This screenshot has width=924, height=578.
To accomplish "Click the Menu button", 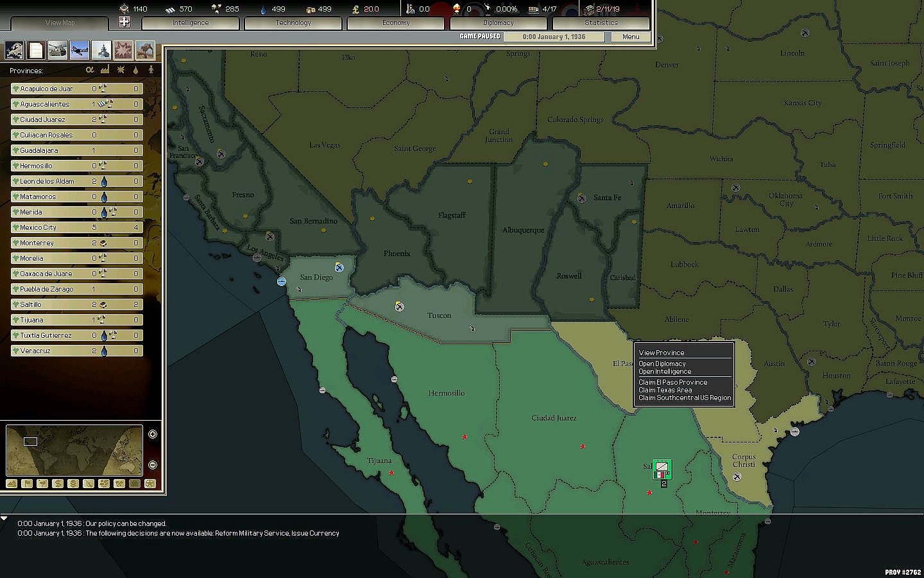I will pyautogui.click(x=630, y=37).
